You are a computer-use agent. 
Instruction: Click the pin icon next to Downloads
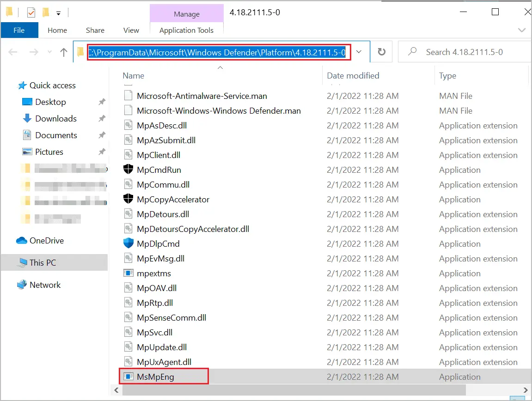[102, 118]
